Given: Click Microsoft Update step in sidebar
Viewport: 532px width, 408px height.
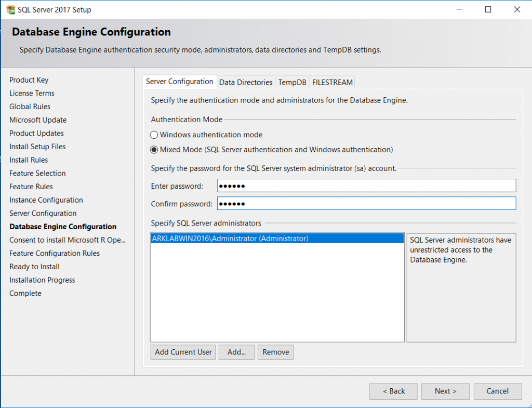Looking at the screenshot, I should (x=38, y=120).
